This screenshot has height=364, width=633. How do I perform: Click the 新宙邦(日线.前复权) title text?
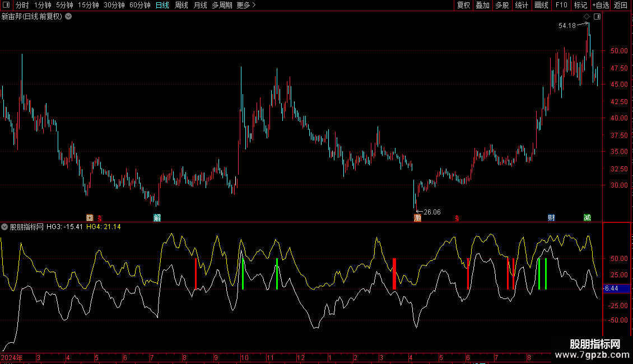click(x=32, y=17)
